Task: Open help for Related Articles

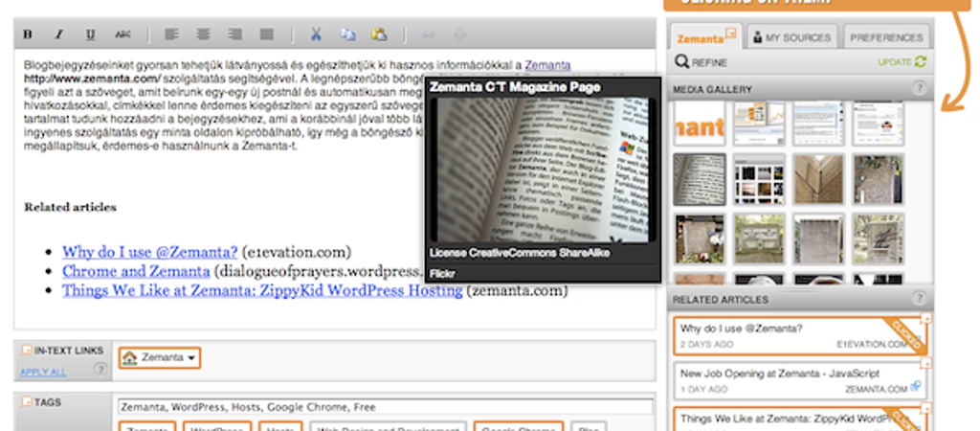Action: point(918,299)
